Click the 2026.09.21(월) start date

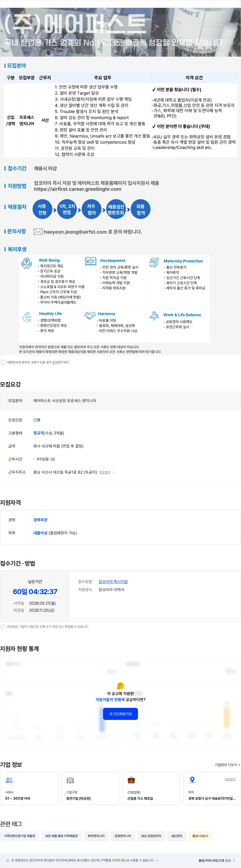[42, 603]
